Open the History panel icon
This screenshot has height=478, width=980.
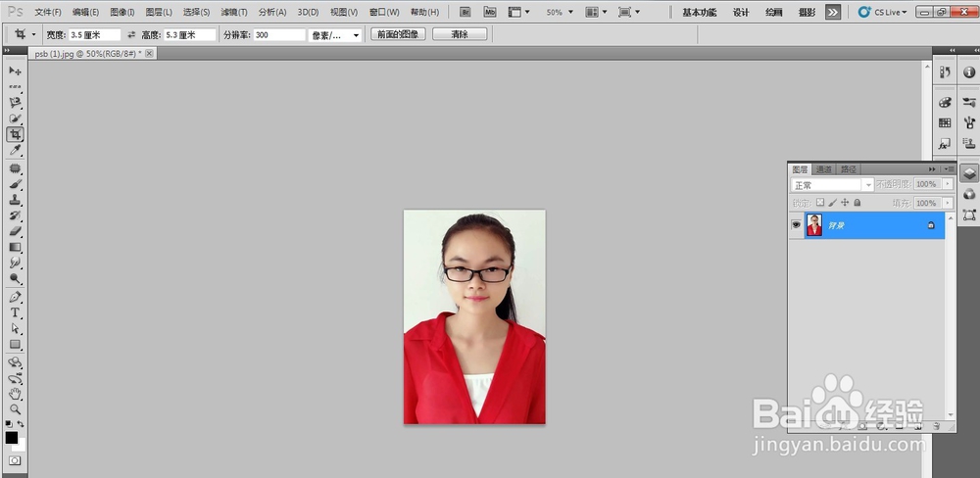(x=945, y=72)
